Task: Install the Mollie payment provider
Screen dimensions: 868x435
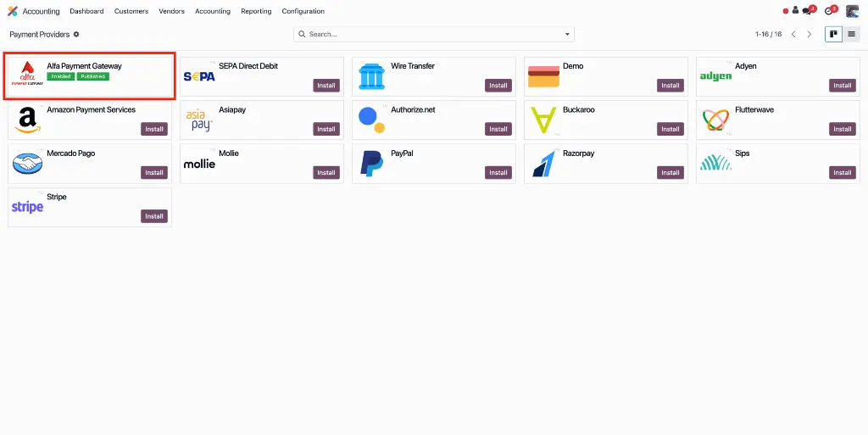Action: coord(325,173)
